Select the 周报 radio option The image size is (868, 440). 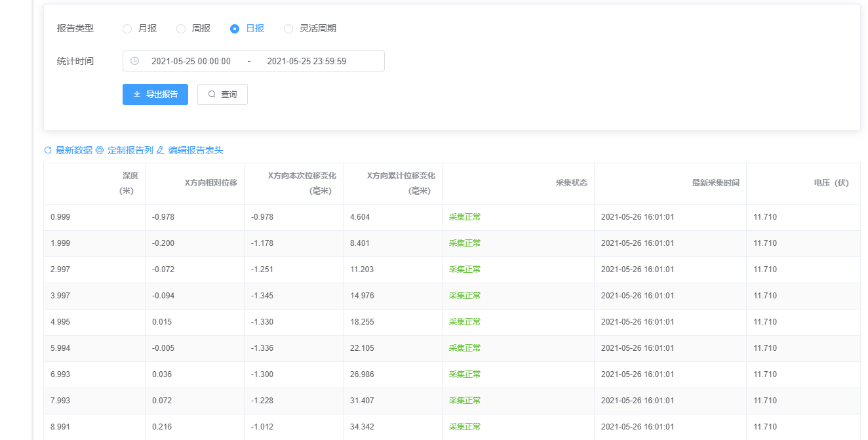coord(193,28)
